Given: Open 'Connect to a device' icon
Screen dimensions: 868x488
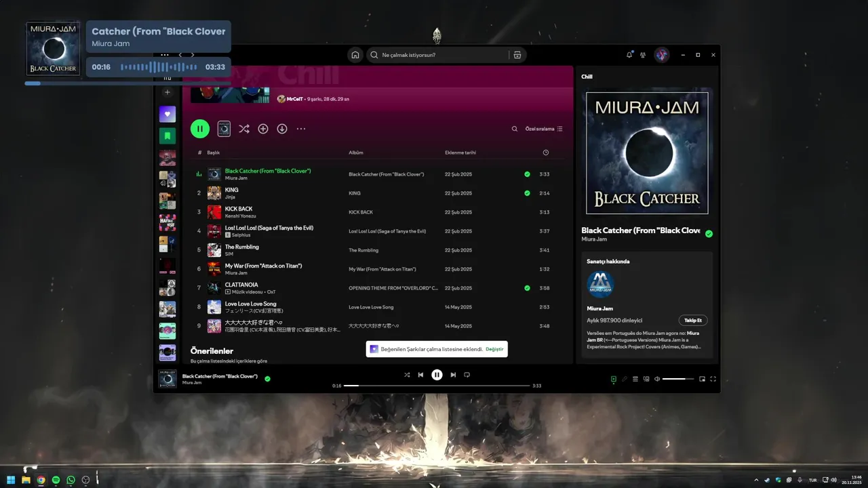Looking at the screenshot, I should tap(646, 379).
